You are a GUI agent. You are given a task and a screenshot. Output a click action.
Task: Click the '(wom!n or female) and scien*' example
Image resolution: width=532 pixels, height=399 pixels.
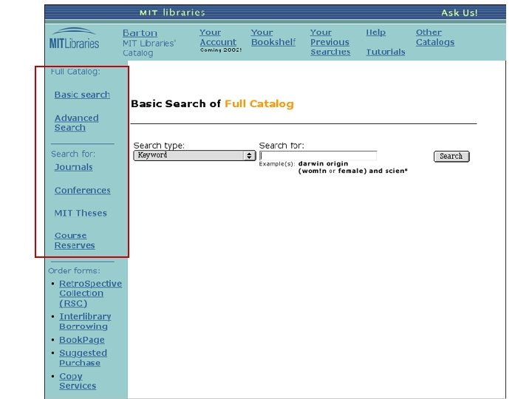click(x=353, y=171)
